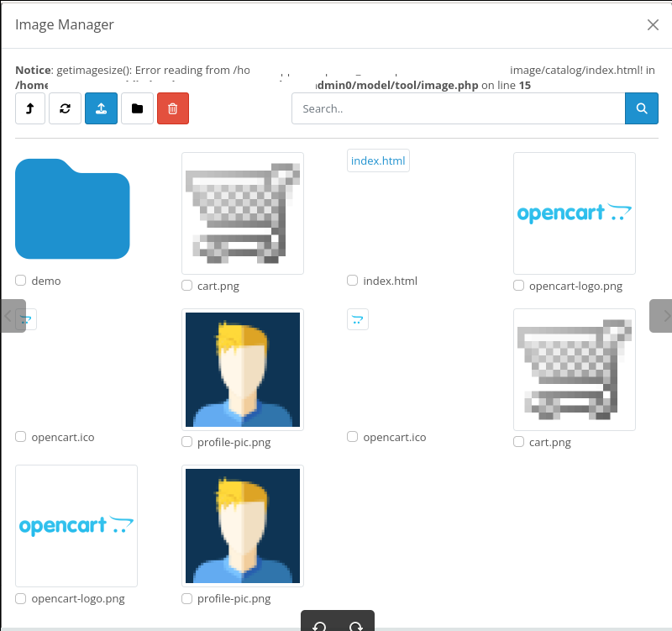672x631 pixels.
Task: Click inside the Search input field
Action: [458, 108]
